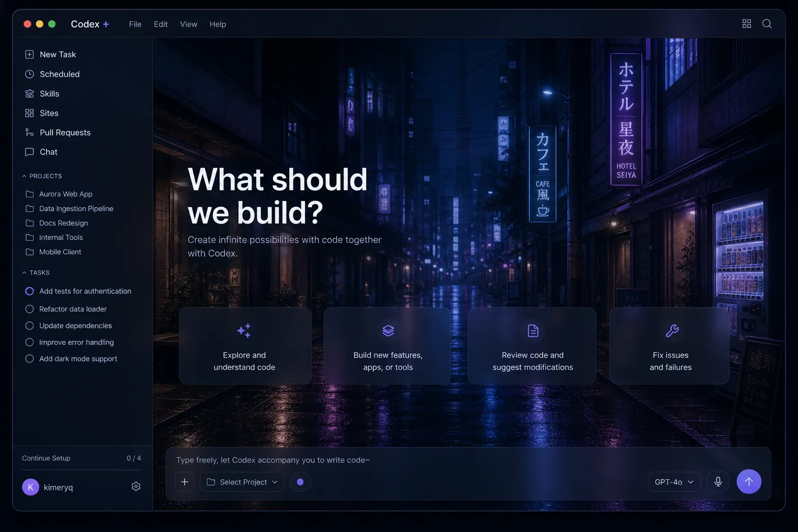Screen dimensions: 798x532
Task: Click the Pull Requests branch icon
Action: [x=30, y=132]
